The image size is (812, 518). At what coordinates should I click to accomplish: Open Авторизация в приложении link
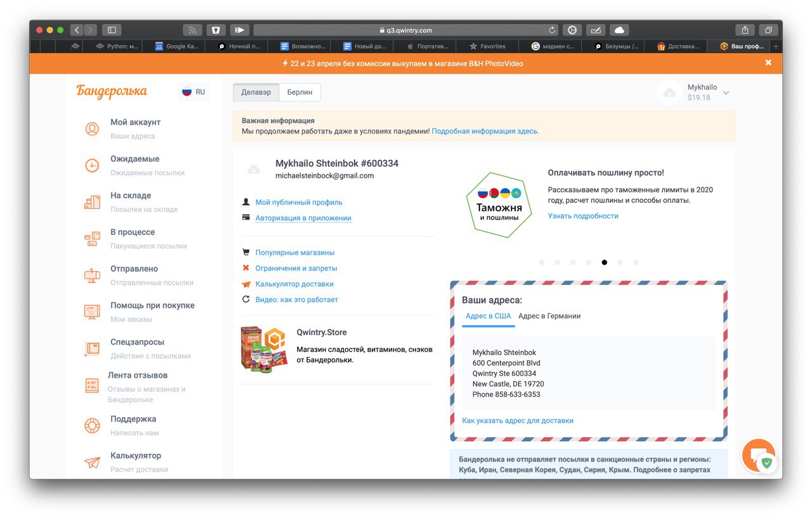click(x=303, y=218)
